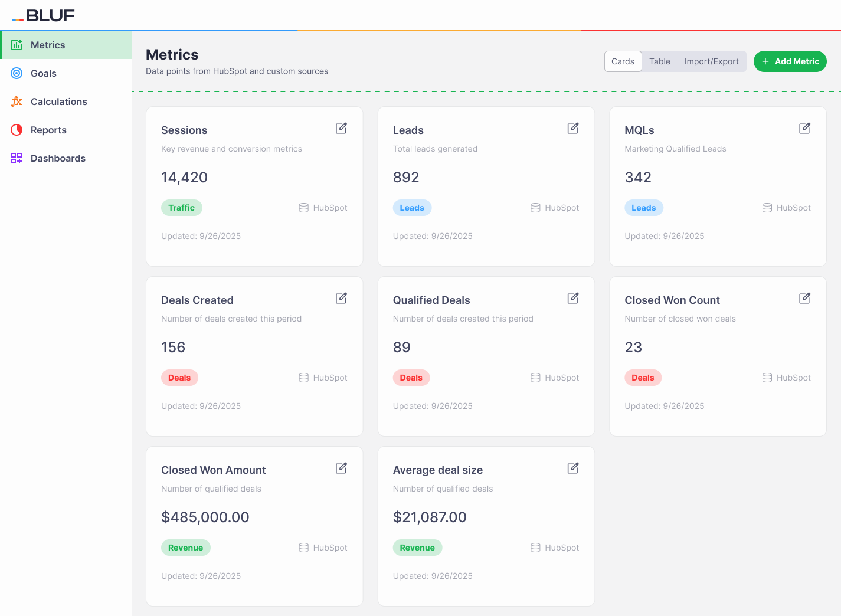This screenshot has width=841, height=616.
Task: Switch to the Cards view tab
Action: (x=623, y=61)
